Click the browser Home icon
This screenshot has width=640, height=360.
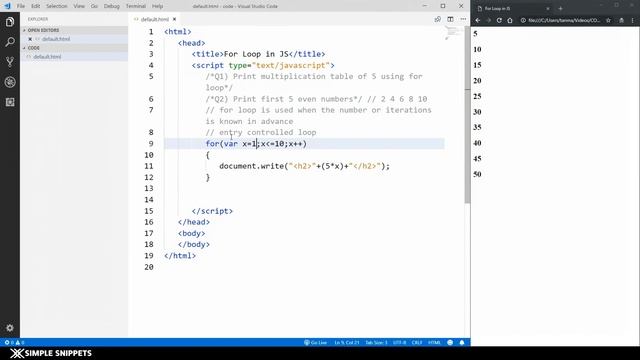tap(510, 20)
